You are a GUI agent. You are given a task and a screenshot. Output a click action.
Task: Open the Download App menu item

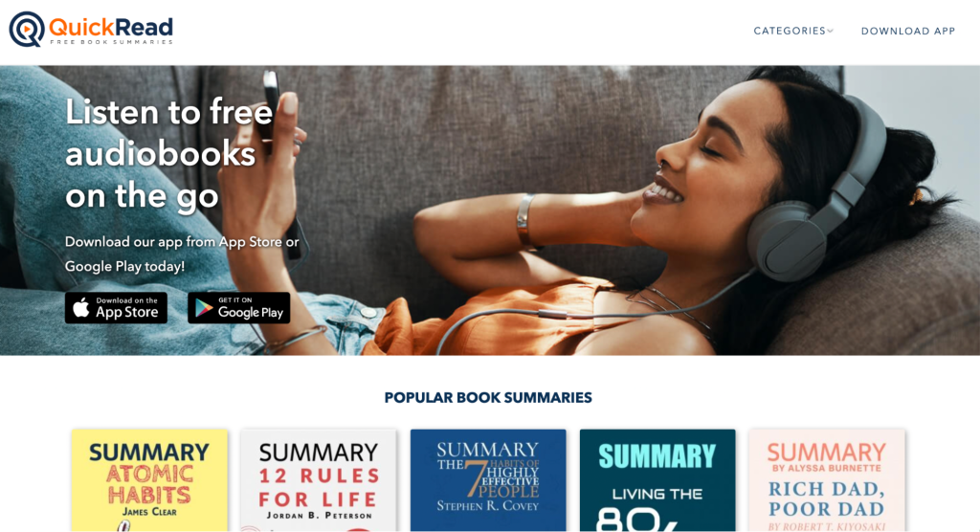[x=908, y=32]
